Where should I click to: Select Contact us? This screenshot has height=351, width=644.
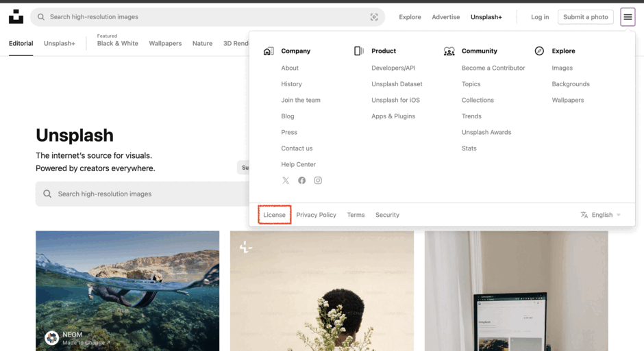tap(297, 148)
